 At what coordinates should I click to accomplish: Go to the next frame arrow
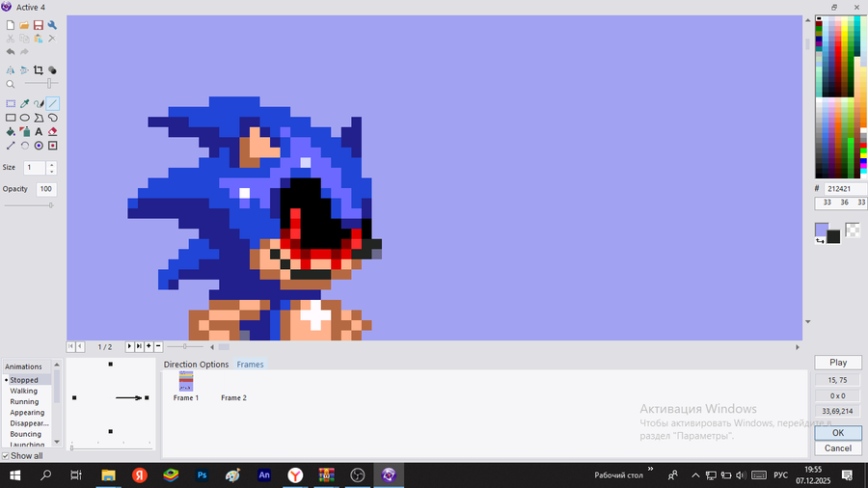click(129, 346)
